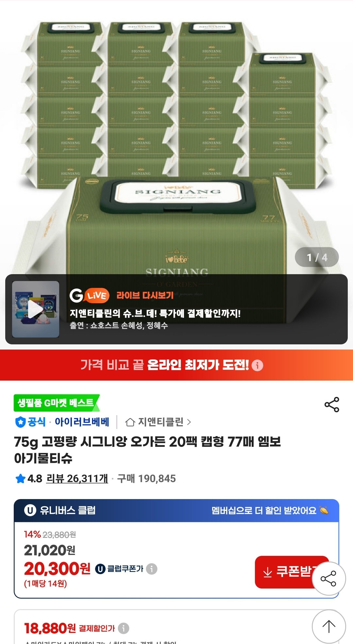Tap the share icon beside the product badge
The height and width of the screenshot is (644, 353).
tap(332, 405)
